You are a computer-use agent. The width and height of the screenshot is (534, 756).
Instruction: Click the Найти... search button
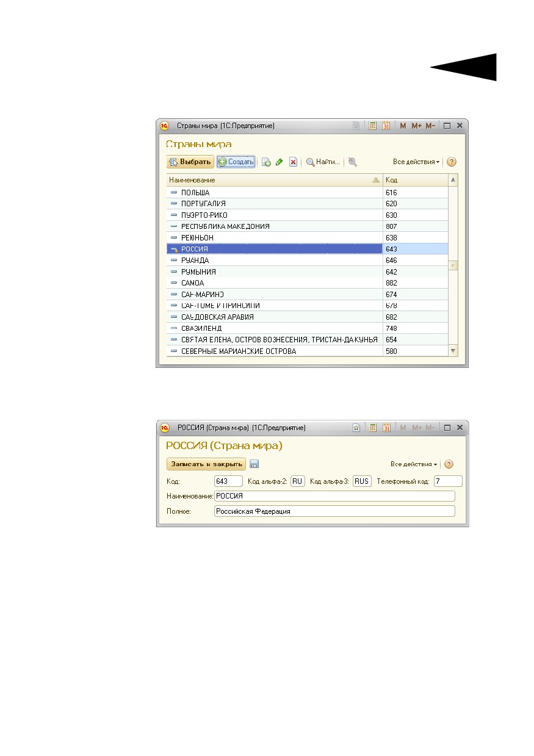[x=323, y=162]
